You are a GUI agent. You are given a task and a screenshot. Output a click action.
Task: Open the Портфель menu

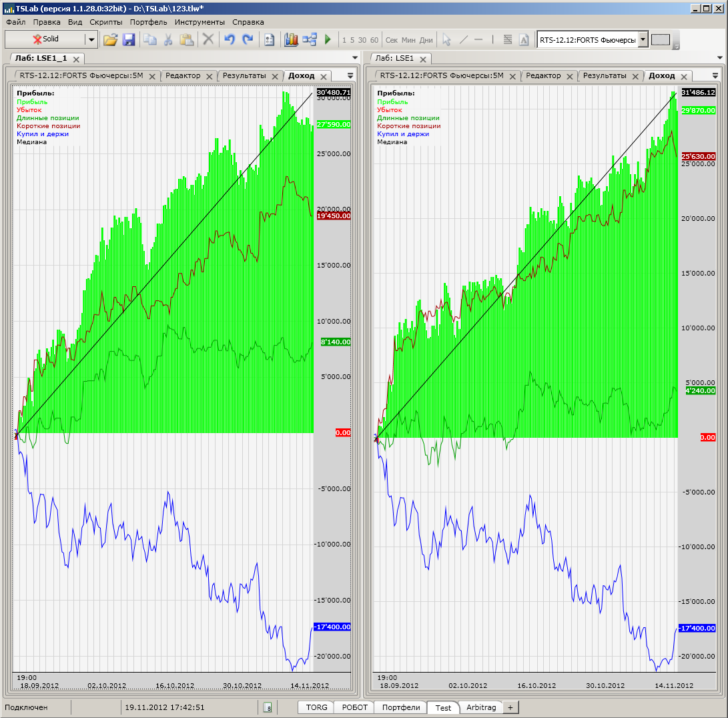click(x=148, y=22)
